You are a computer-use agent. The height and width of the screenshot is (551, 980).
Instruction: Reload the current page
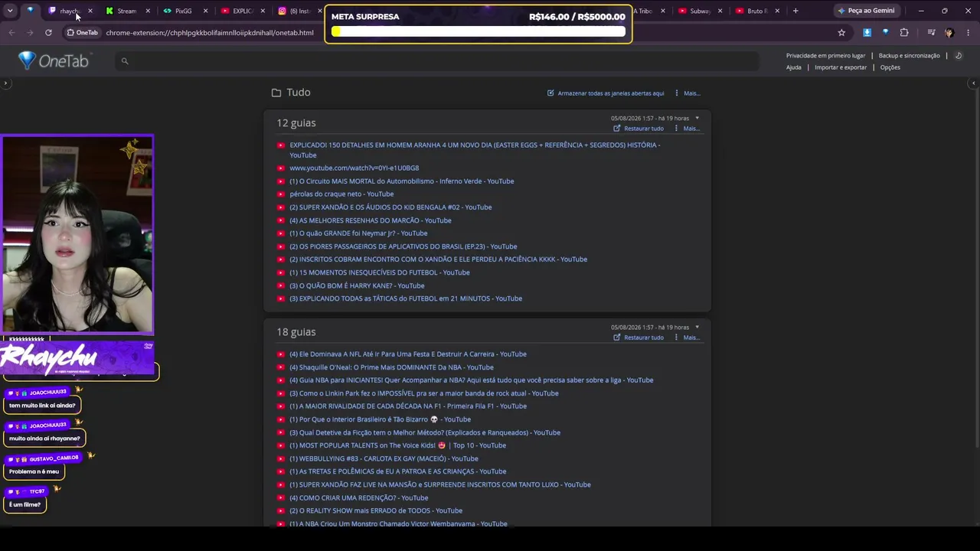(48, 33)
